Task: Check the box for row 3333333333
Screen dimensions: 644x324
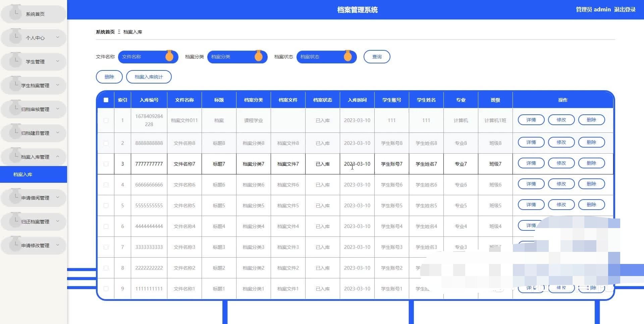Action: pyautogui.click(x=106, y=247)
